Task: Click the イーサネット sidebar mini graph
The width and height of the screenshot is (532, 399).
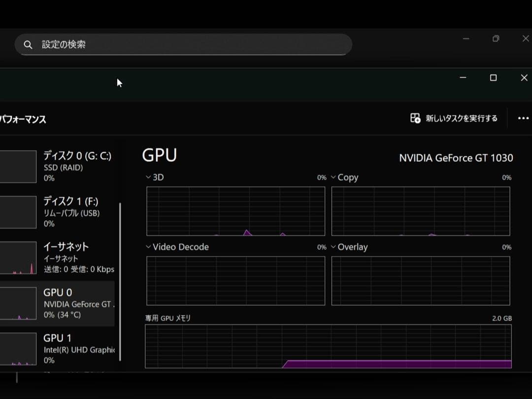Action: coord(19,257)
